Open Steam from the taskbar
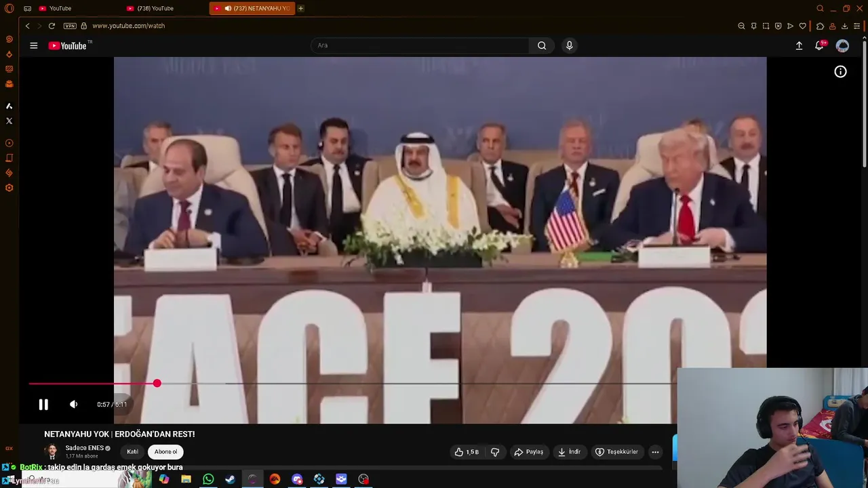Viewport: 868px width, 488px height. coord(231,479)
